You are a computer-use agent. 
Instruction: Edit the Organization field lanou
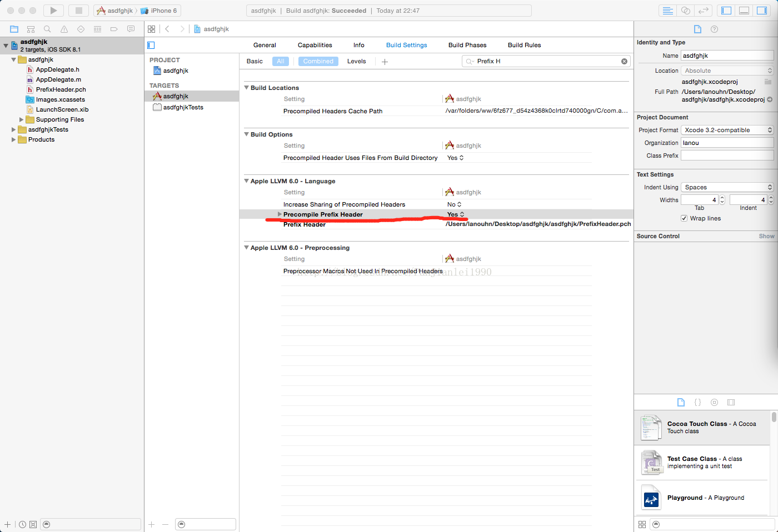click(x=727, y=143)
